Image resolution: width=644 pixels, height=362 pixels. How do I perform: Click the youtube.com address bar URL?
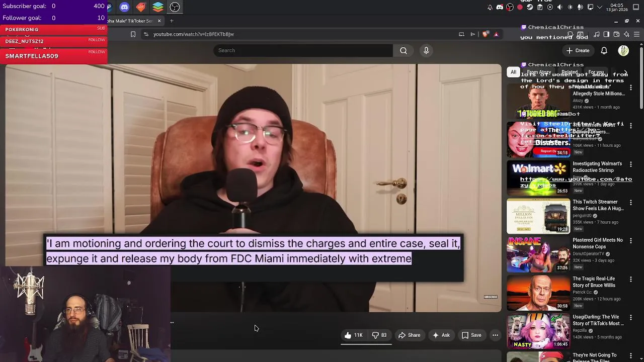194,34
